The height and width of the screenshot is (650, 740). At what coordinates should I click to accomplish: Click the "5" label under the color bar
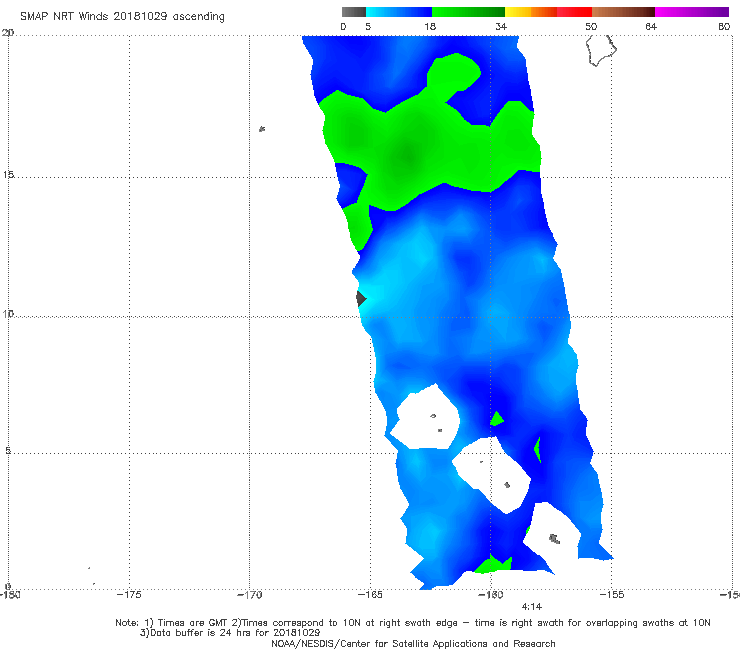(368, 26)
